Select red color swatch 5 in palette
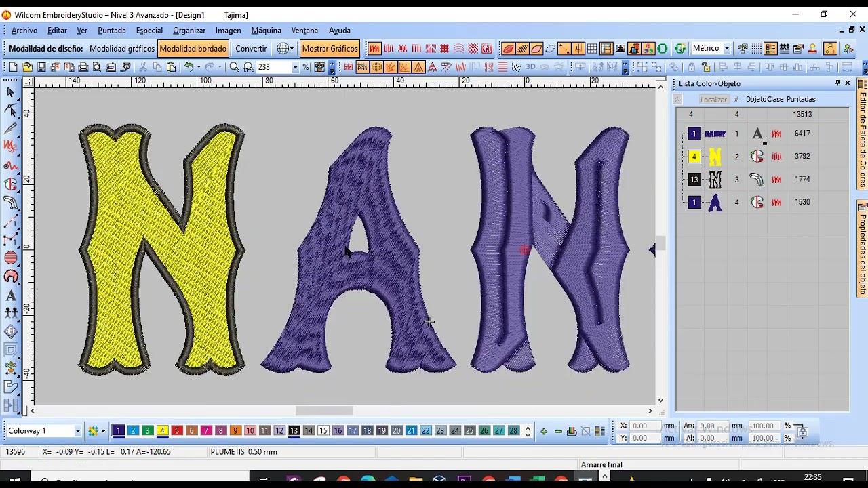The image size is (868, 488). click(x=177, y=431)
